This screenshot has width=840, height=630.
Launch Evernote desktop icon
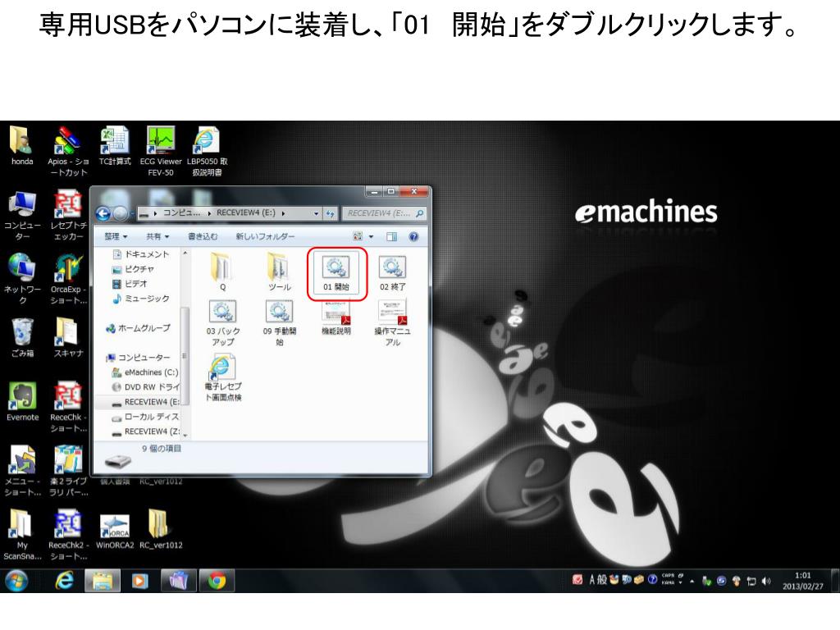click(22, 402)
